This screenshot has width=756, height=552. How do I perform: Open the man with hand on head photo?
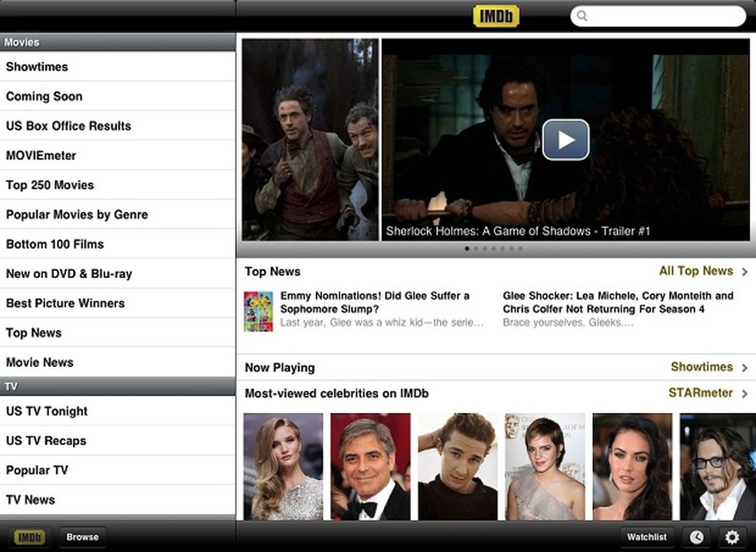(x=458, y=466)
